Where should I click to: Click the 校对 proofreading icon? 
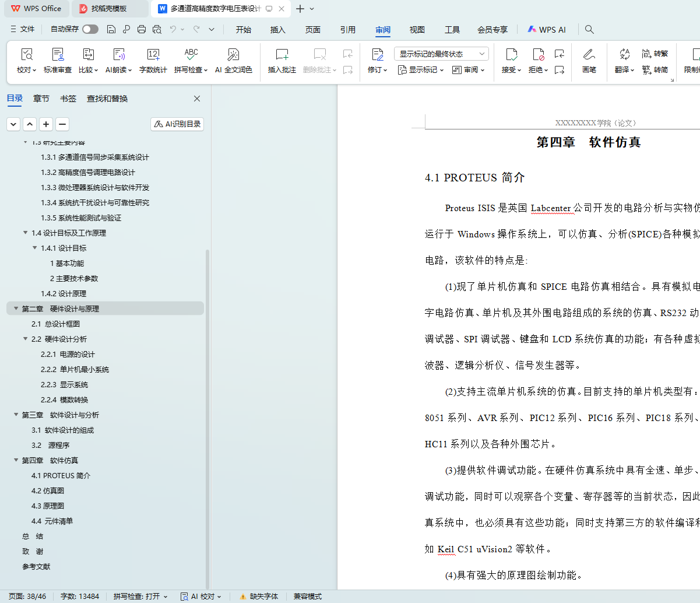click(26, 55)
